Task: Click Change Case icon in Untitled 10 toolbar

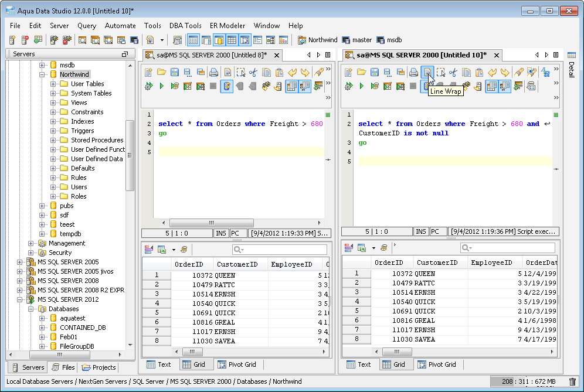Action: (546, 72)
